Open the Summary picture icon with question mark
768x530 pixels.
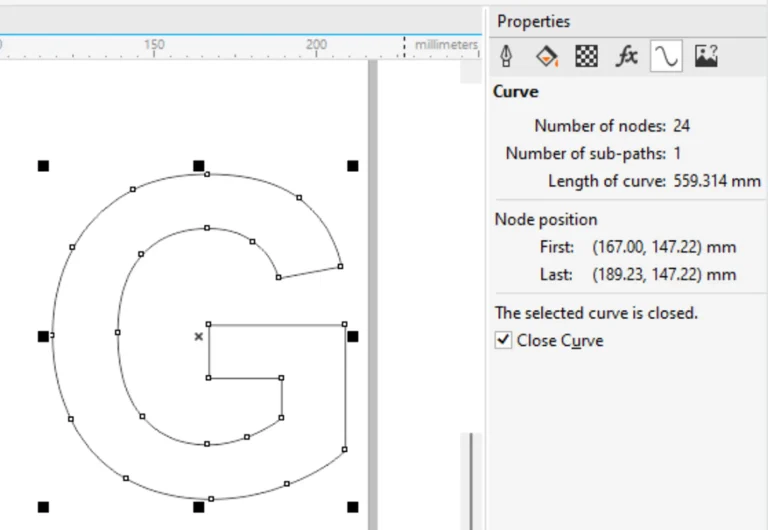click(x=706, y=57)
